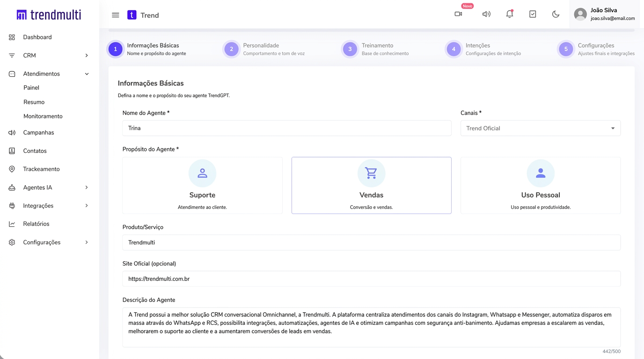Open the tasks checklist icon
This screenshot has width=644, height=359.
533,14
